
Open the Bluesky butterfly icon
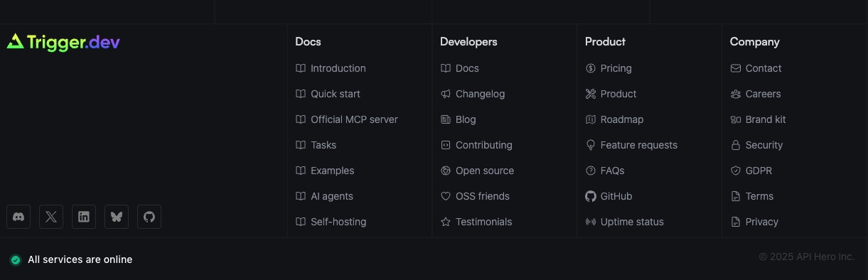[117, 217]
